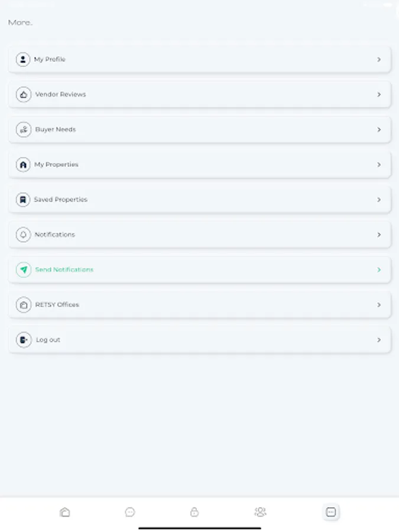Click the My Profile person icon
Viewport: 399px width, 532px height.
click(x=23, y=60)
